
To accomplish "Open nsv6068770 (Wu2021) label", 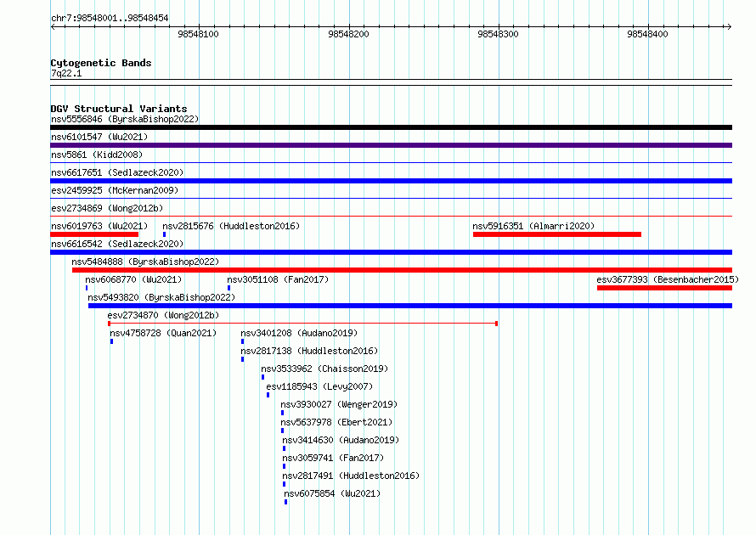I will tap(133, 279).
